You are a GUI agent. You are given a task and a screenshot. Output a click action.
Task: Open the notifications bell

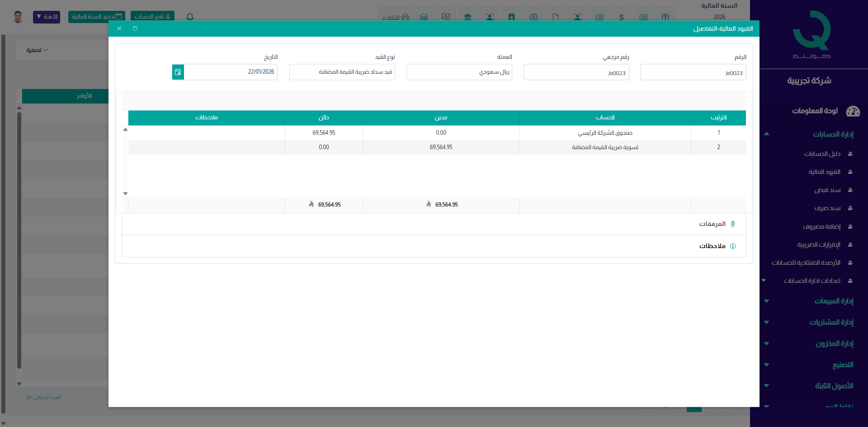tap(190, 17)
